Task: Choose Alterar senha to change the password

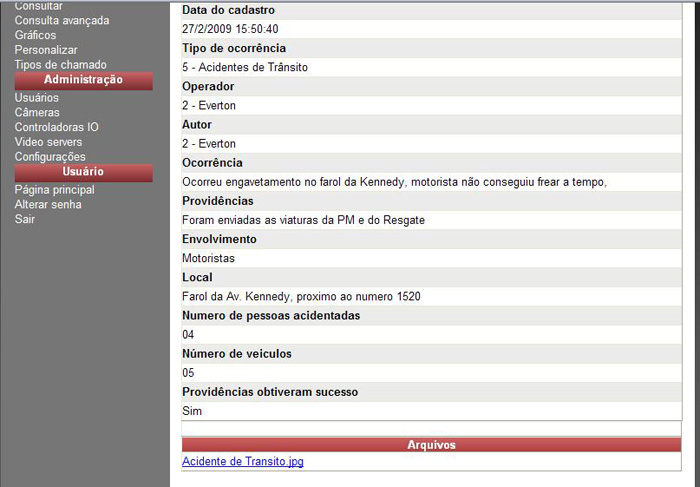Action: tap(48, 204)
